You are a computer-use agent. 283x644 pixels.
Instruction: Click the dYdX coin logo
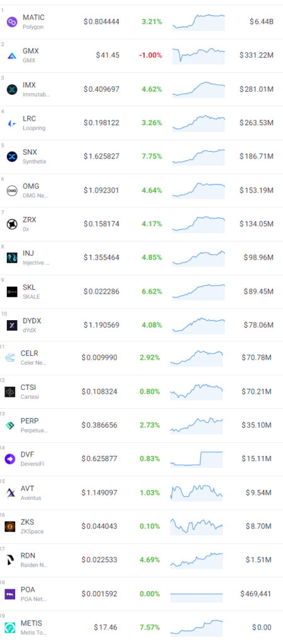click(x=12, y=325)
